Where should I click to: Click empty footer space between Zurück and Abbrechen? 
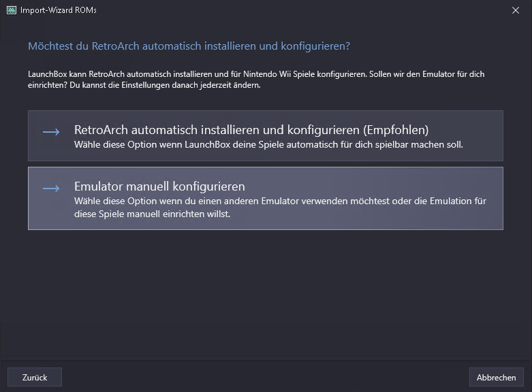tap(266, 377)
